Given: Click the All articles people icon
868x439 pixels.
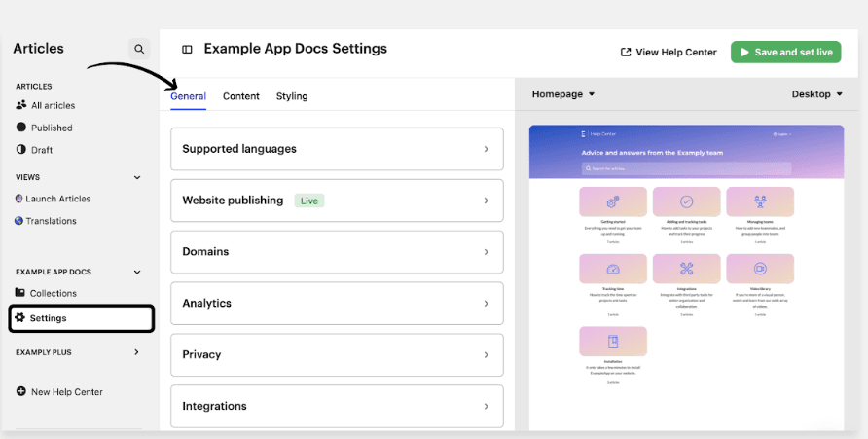Looking at the screenshot, I should pyautogui.click(x=21, y=104).
